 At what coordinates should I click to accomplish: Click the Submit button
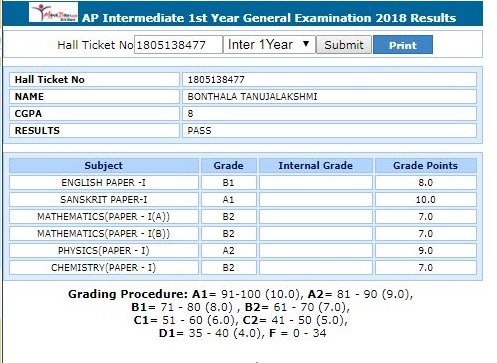coord(344,45)
